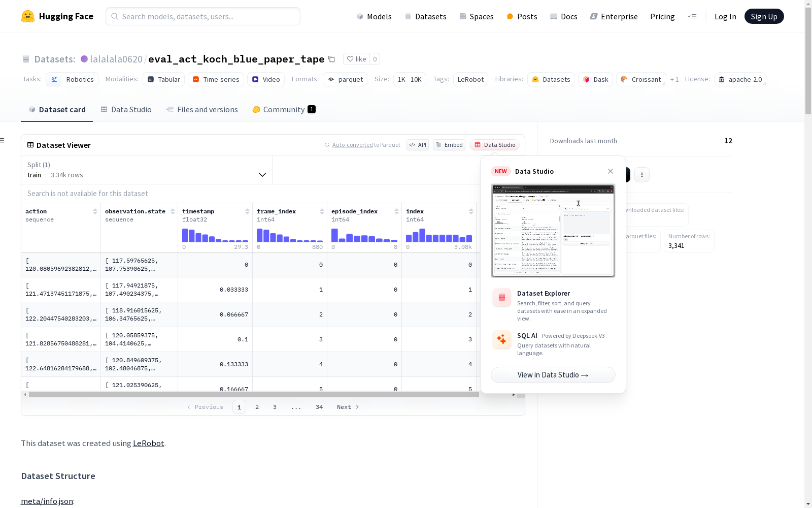Click the SQL AI sparkle icon

[502, 339]
